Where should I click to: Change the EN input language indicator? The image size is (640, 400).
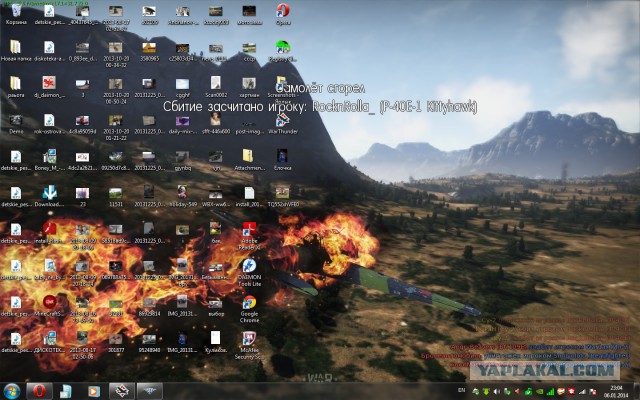coord(462,390)
